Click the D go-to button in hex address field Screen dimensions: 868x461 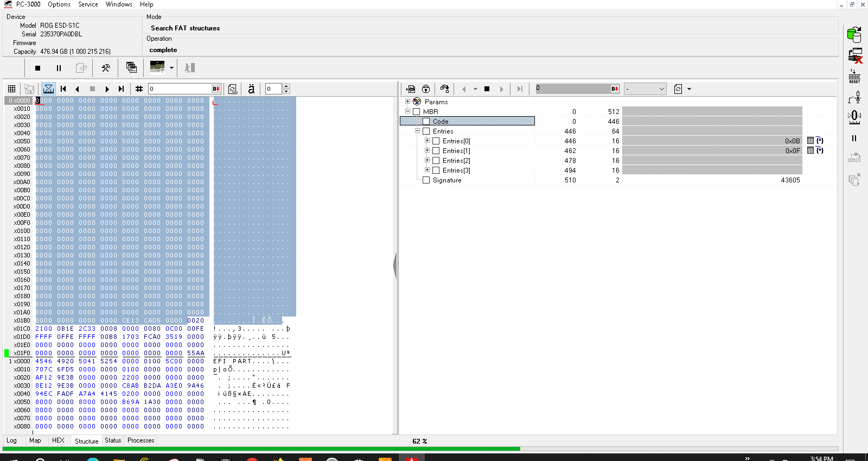pyautogui.click(x=216, y=89)
